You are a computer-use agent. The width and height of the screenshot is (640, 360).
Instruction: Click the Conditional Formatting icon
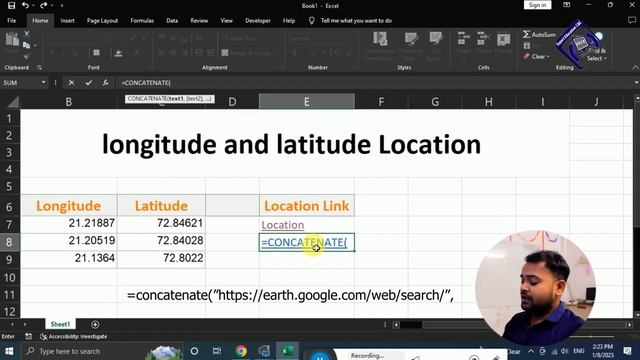click(x=380, y=40)
